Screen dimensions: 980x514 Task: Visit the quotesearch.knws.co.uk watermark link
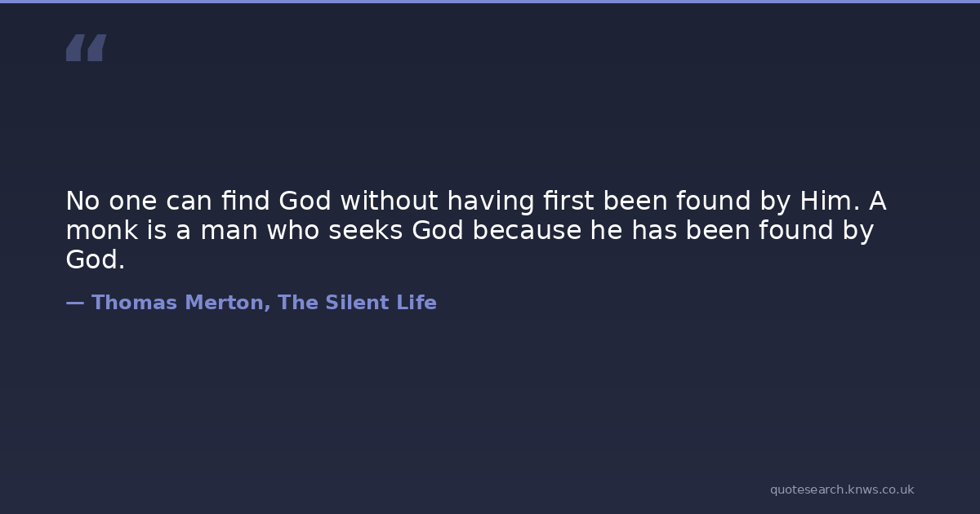click(x=841, y=490)
